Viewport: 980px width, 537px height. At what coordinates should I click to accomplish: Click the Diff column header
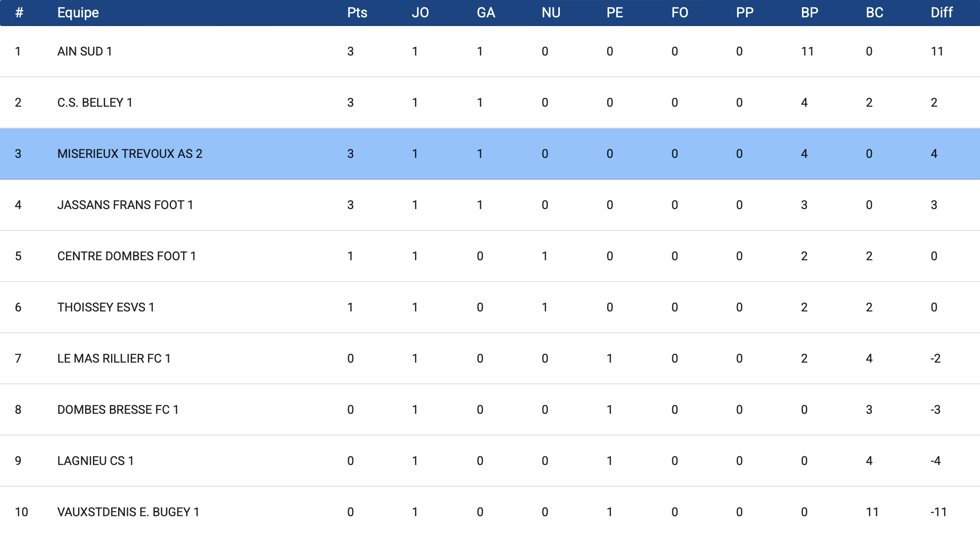(941, 13)
